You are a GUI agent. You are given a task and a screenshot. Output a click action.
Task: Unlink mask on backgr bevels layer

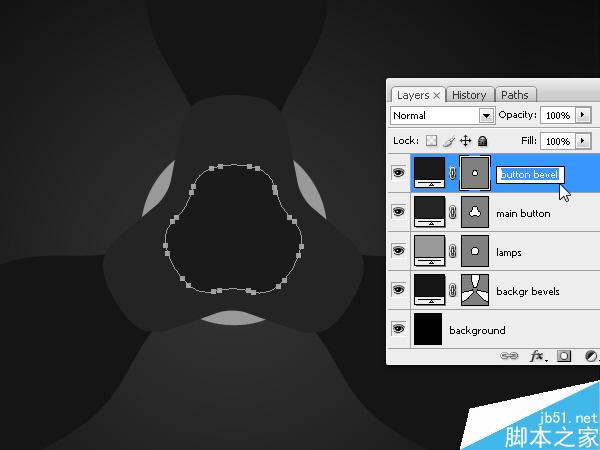tap(452, 290)
